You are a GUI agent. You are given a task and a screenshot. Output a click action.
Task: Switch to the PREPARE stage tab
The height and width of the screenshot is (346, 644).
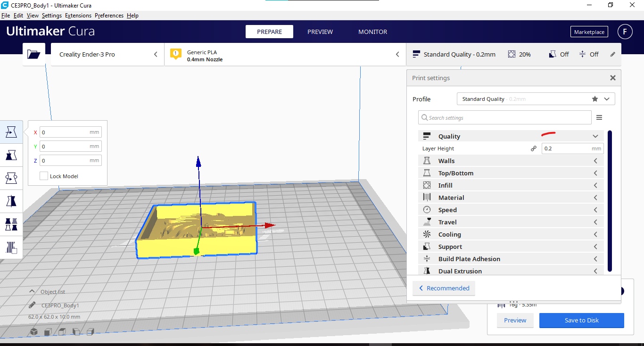pos(269,32)
